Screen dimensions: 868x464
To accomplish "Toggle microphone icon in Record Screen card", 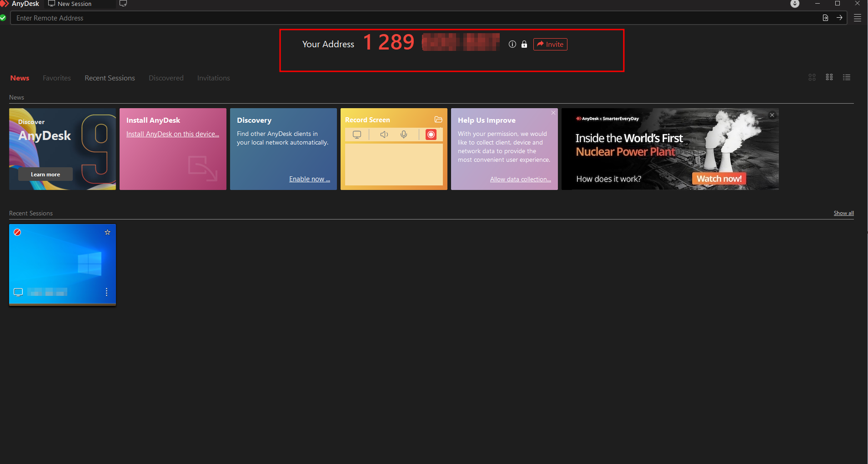I will pyautogui.click(x=403, y=135).
